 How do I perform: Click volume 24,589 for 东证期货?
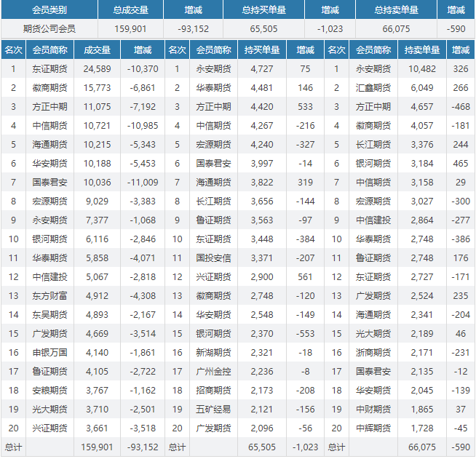97,69
